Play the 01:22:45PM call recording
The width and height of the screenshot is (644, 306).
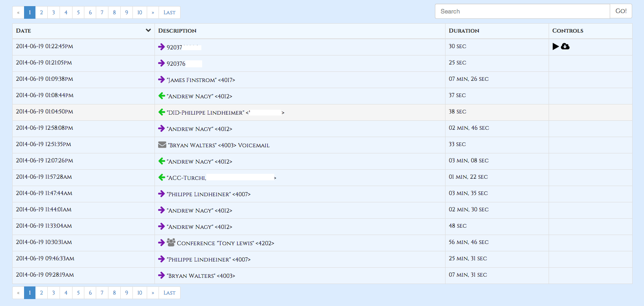(x=556, y=47)
